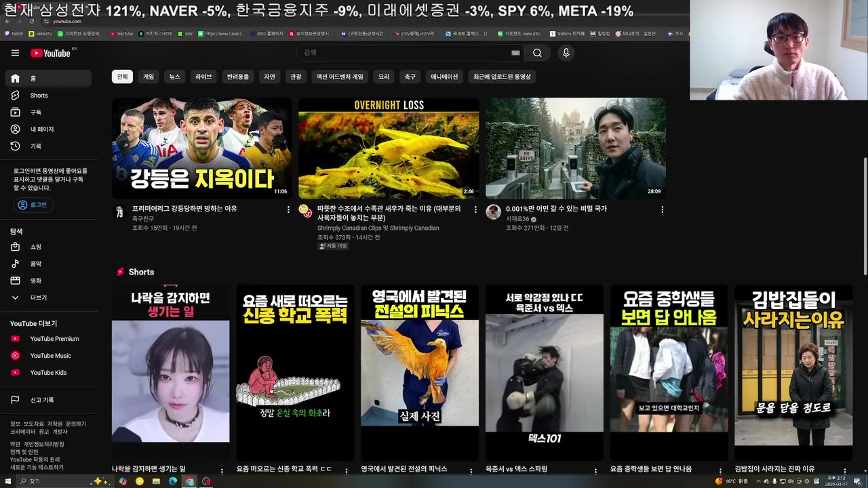Screen dimensions: 868x488
Task: Open YouTube Premium link
Action: point(49,339)
